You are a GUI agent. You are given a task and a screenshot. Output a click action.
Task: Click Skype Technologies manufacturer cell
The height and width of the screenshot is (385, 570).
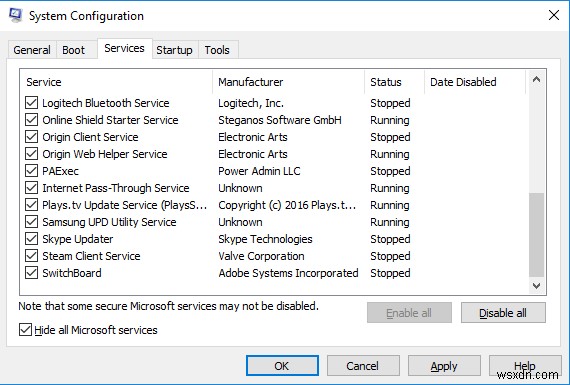tap(265, 239)
